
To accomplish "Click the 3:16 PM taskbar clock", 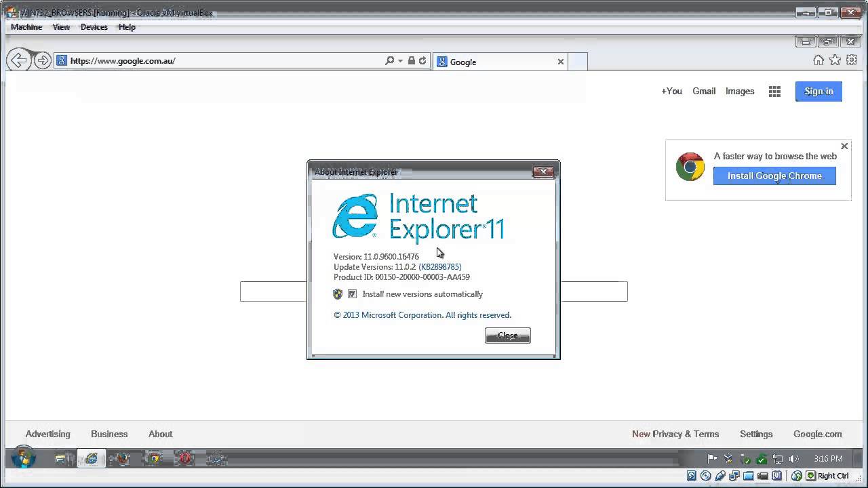I will click(x=828, y=459).
